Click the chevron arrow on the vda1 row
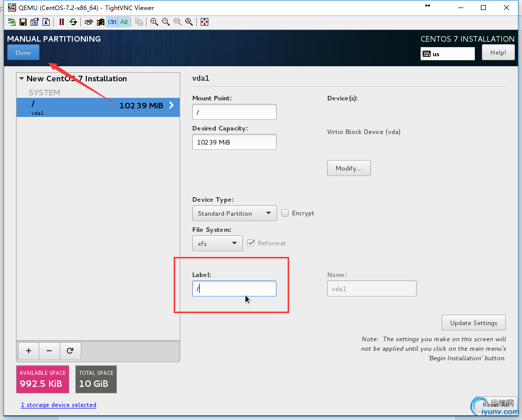 [172, 105]
